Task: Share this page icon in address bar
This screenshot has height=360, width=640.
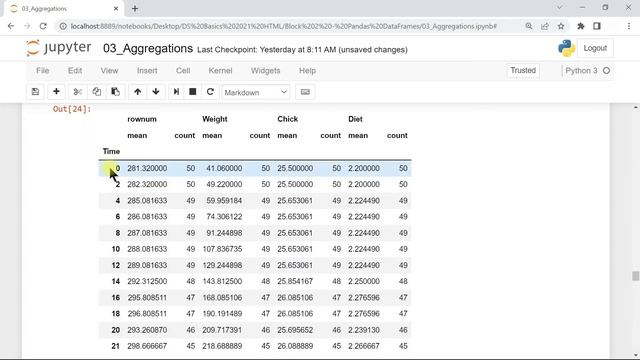Action: (545, 26)
